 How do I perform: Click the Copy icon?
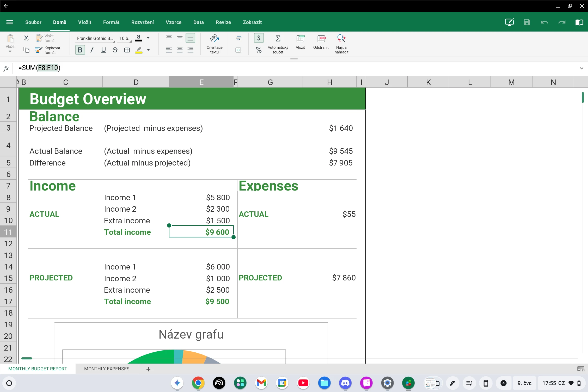coord(26,50)
